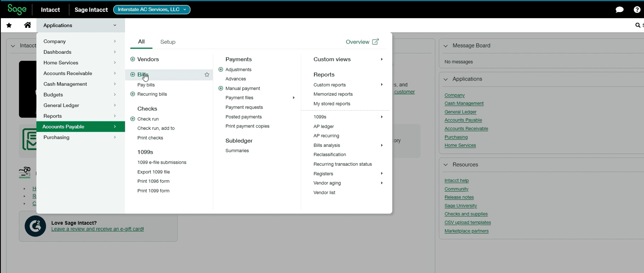Open My stored reports
The height and width of the screenshot is (273, 644).
332,104
